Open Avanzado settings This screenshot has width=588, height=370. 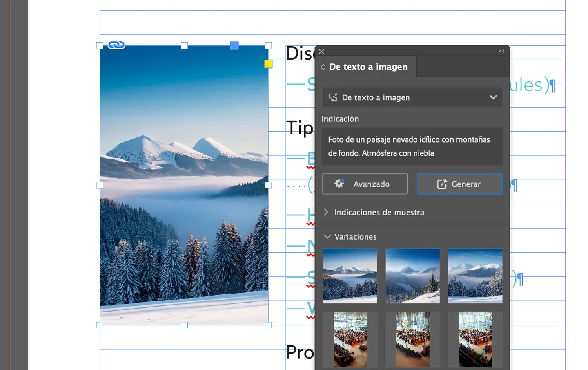(x=365, y=184)
